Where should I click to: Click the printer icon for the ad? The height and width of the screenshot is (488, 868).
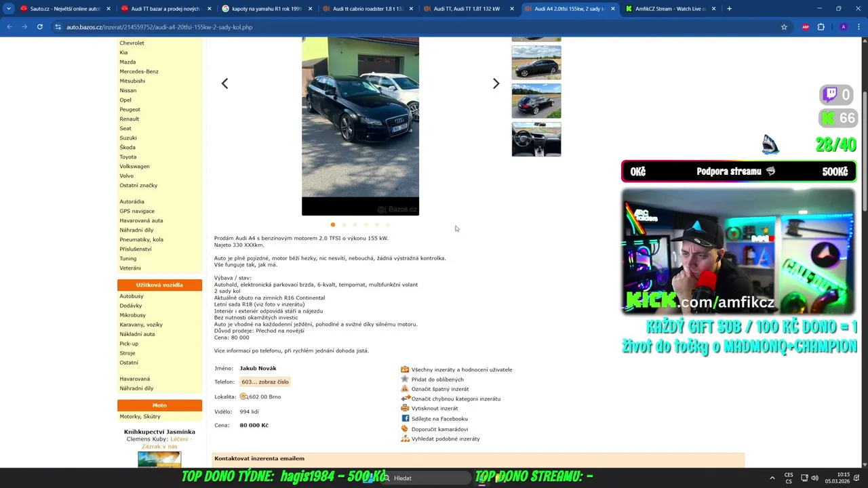[x=405, y=408]
